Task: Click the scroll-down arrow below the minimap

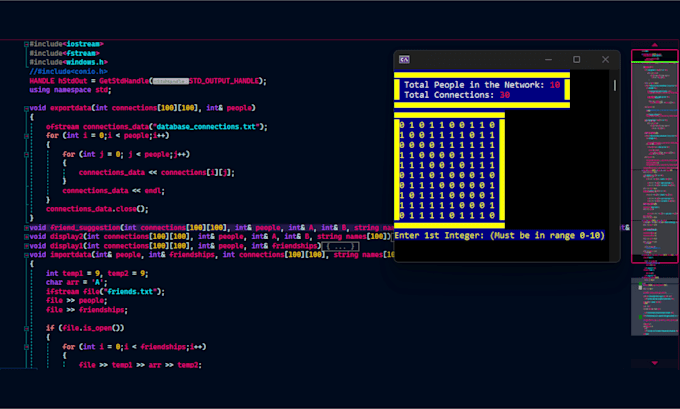Action: (654, 363)
